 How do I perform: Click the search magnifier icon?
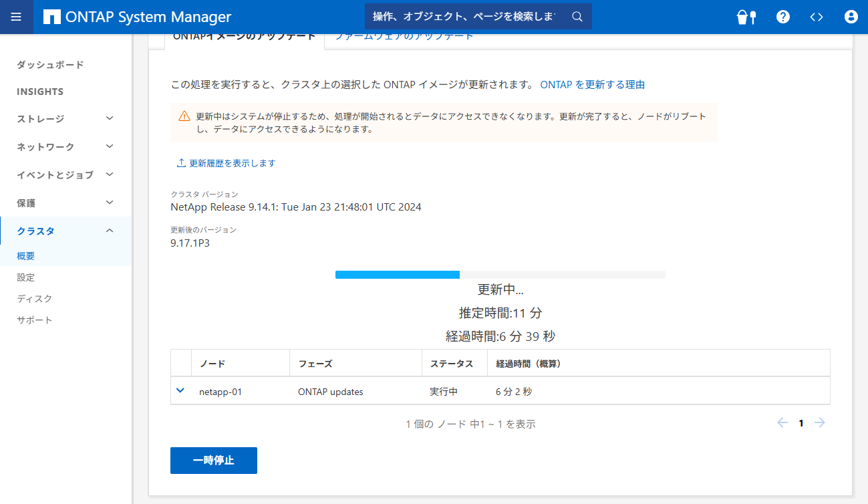pos(577,17)
